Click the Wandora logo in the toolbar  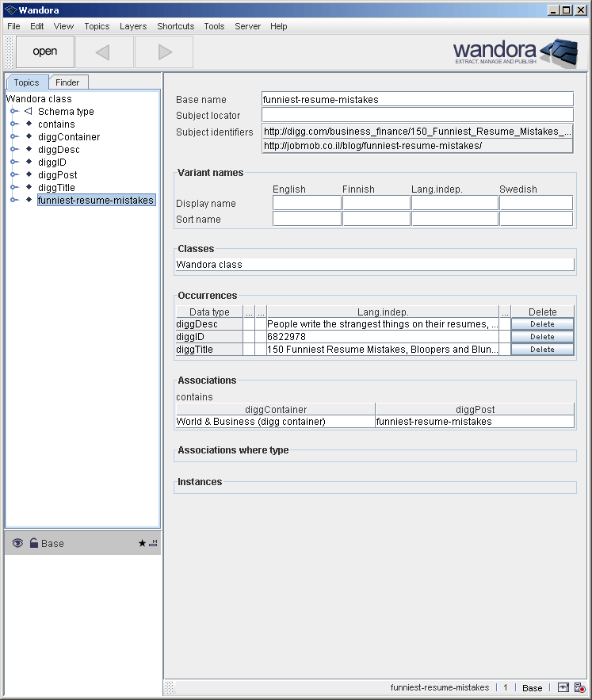point(515,52)
